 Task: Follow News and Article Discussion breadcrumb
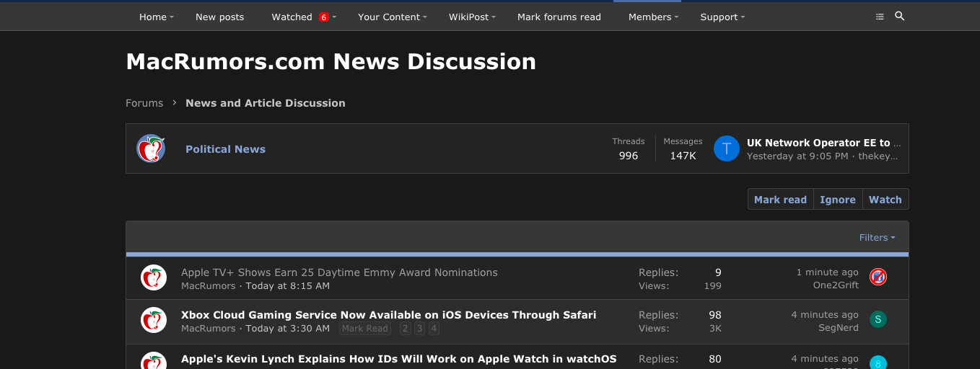coord(266,103)
